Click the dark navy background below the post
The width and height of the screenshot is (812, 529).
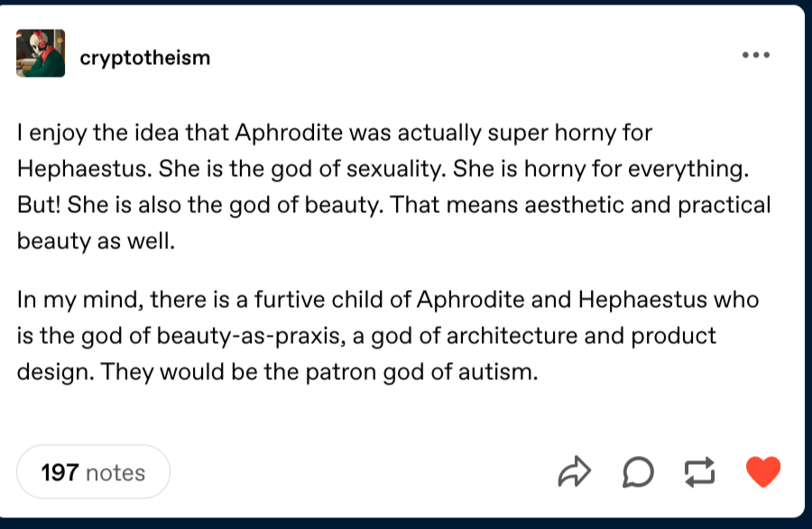point(406,524)
